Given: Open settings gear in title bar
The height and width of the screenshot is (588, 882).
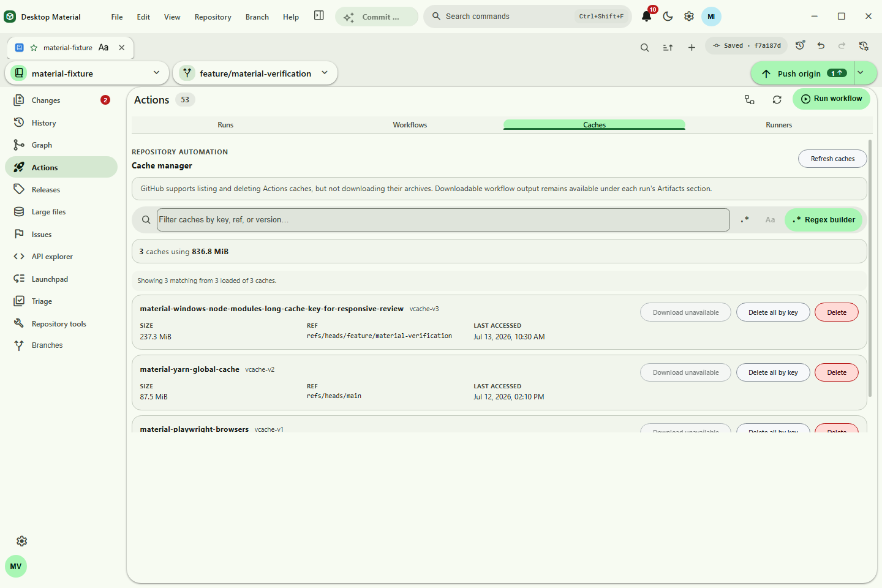Looking at the screenshot, I should [x=689, y=17].
